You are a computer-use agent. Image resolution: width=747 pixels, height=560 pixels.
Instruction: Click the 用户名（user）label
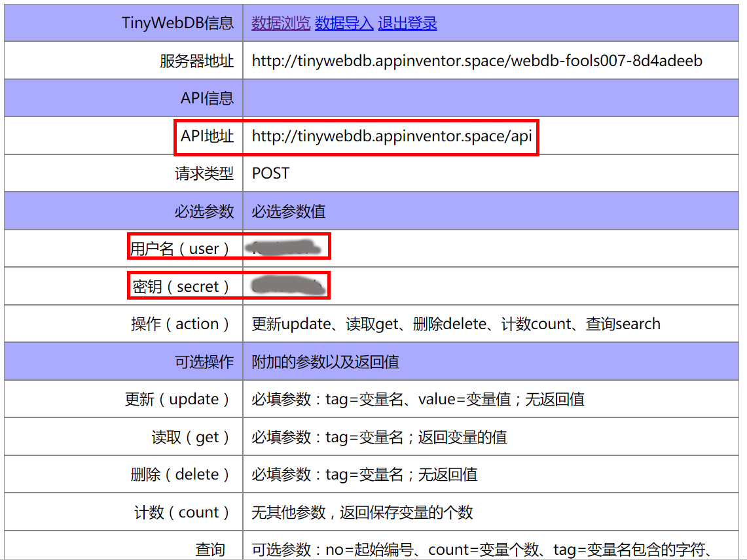(x=181, y=249)
